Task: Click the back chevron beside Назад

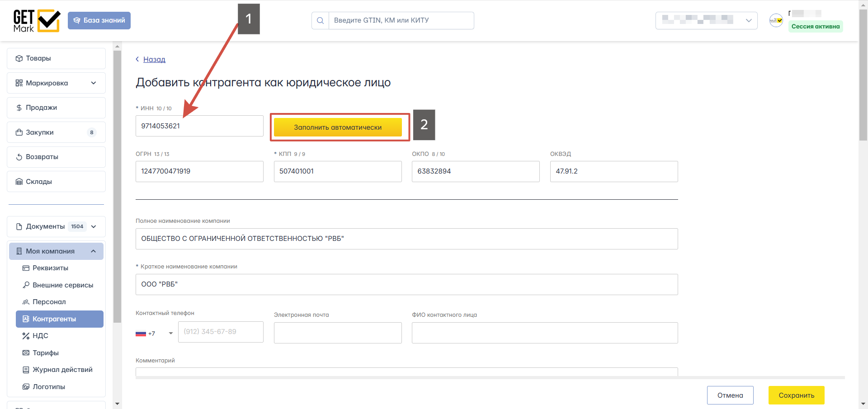Action: 137,59
